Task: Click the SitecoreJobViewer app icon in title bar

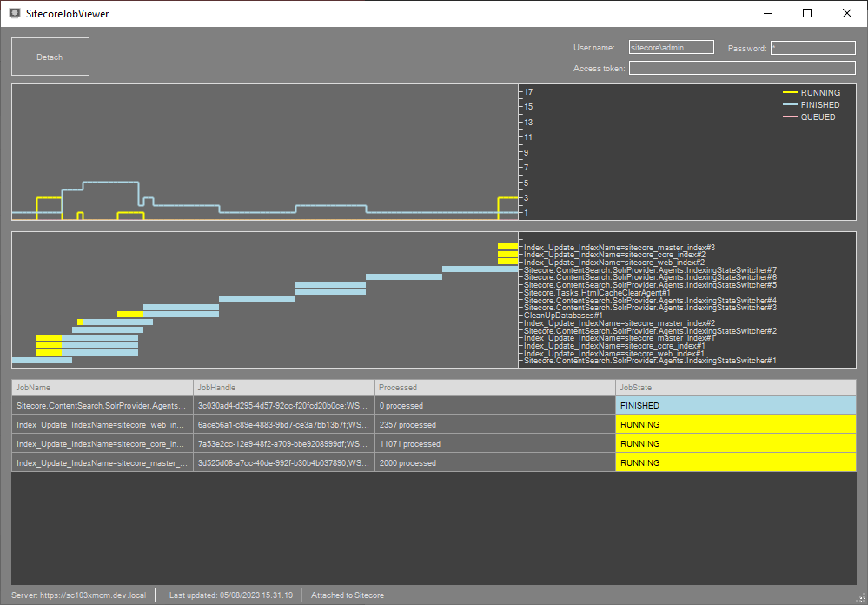Action: [x=15, y=13]
